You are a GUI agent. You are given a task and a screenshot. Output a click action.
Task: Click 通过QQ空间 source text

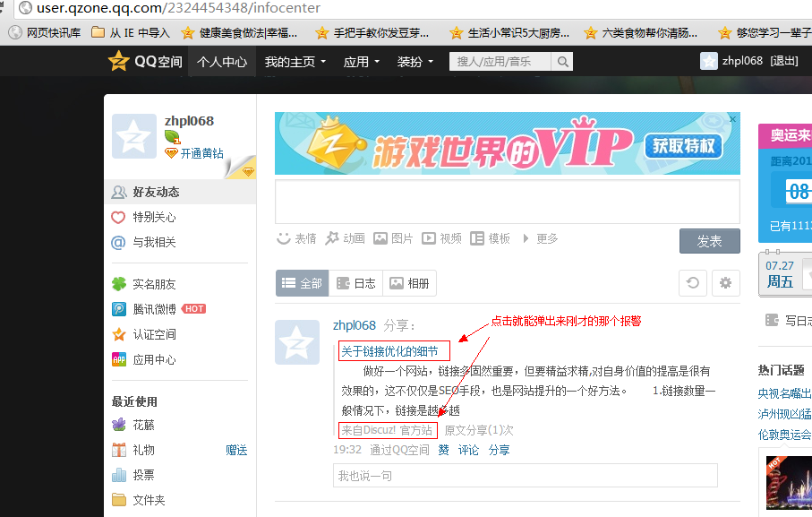tap(399, 450)
